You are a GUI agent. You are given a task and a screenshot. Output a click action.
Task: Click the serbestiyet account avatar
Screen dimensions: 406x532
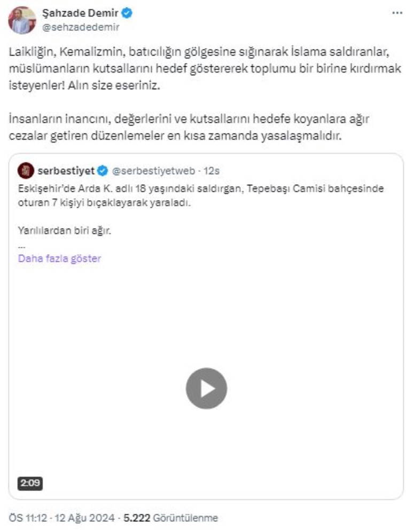pos(26,171)
